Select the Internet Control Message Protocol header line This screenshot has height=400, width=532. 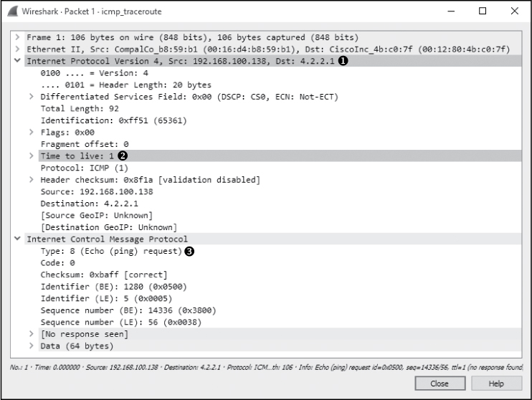coord(272,239)
